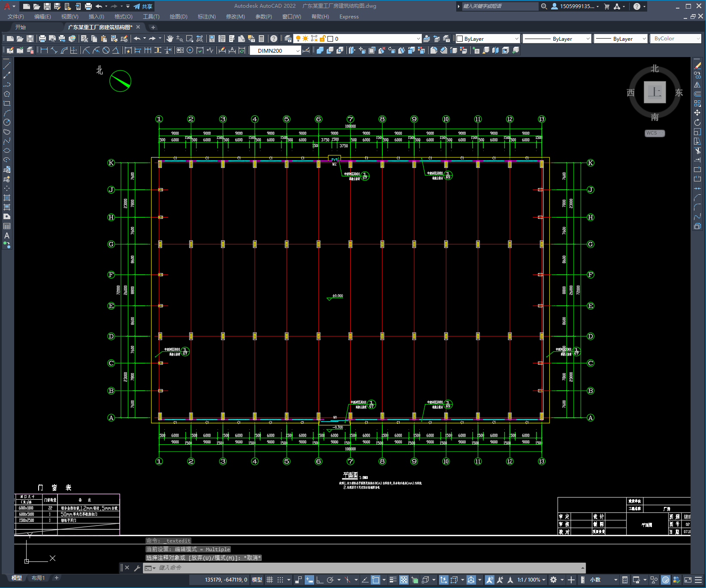
Task: Select the Circle draw tool
Action: tap(7, 122)
